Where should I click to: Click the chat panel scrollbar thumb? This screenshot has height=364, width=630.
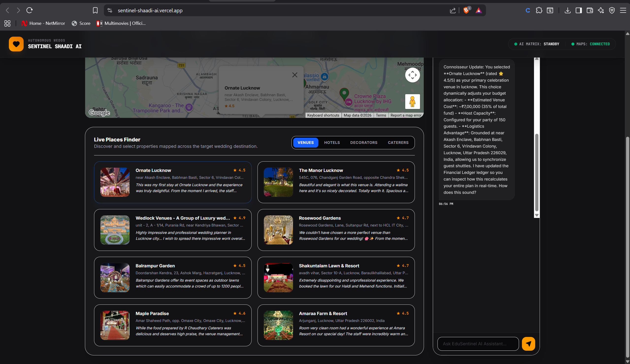pyautogui.click(x=536, y=172)
